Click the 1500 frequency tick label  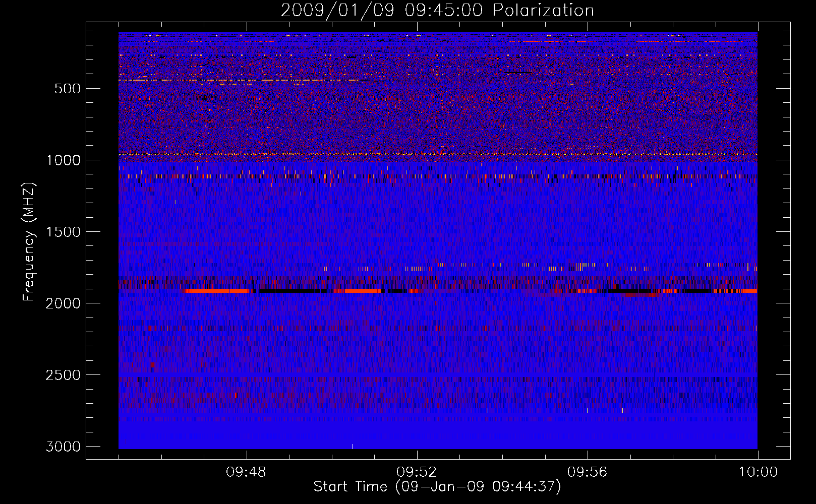coord(63,232)
